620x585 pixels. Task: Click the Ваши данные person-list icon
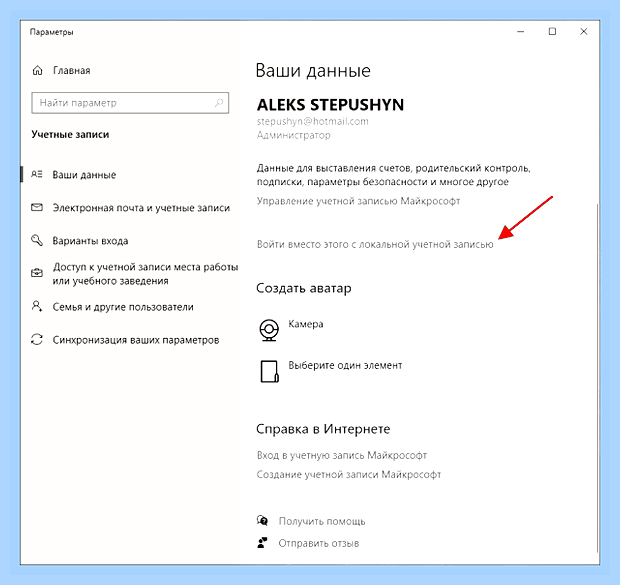point(37,174)
